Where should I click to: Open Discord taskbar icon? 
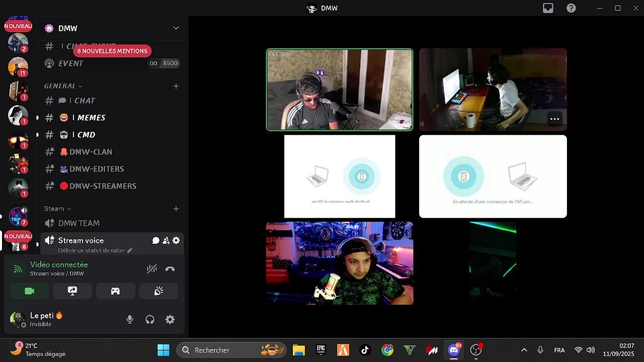click(x=454, y=350)
